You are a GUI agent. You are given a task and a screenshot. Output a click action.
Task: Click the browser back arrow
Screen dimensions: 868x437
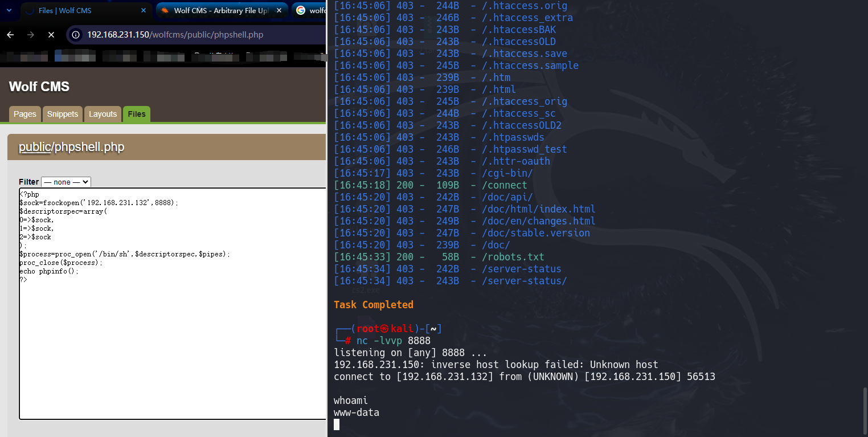point(10,35)
